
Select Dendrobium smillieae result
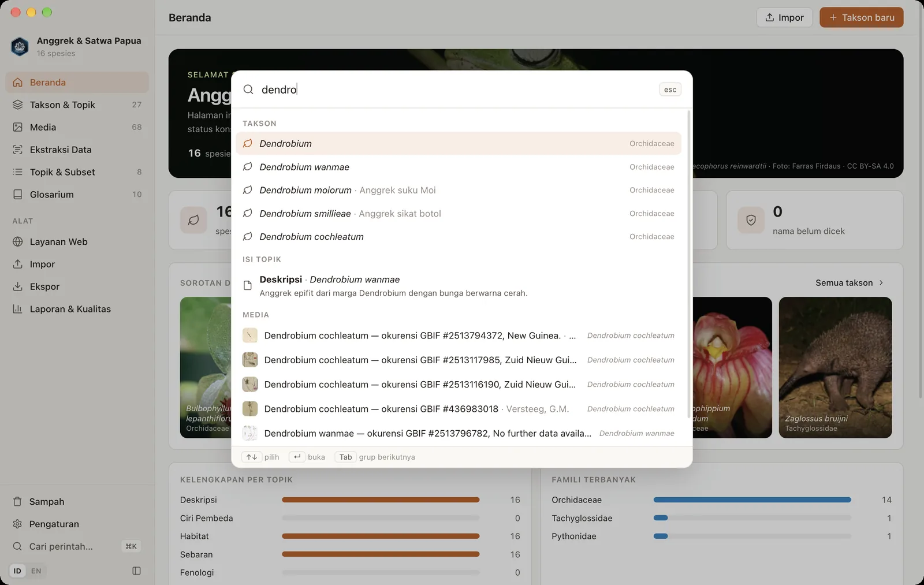[459, 214]
